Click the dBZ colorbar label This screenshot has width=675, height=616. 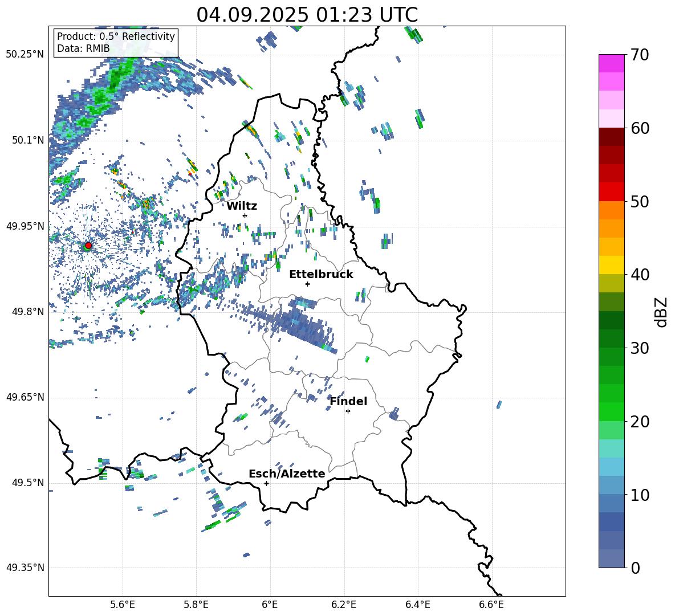click(x=661, y=312)
